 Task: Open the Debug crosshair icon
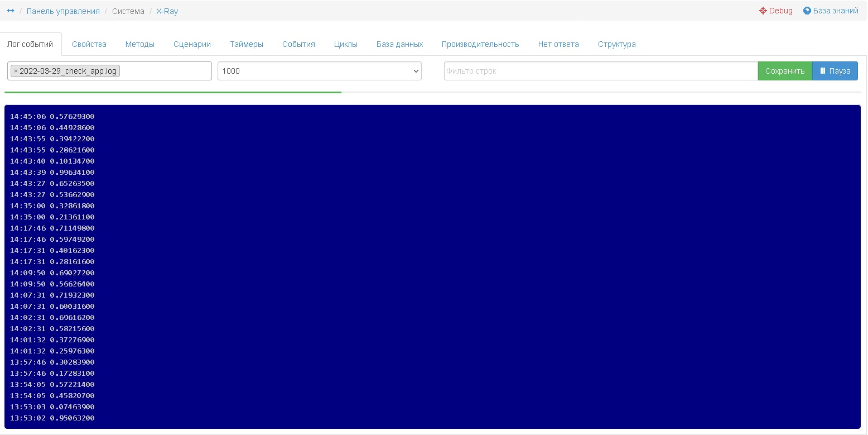pos(763,11)
